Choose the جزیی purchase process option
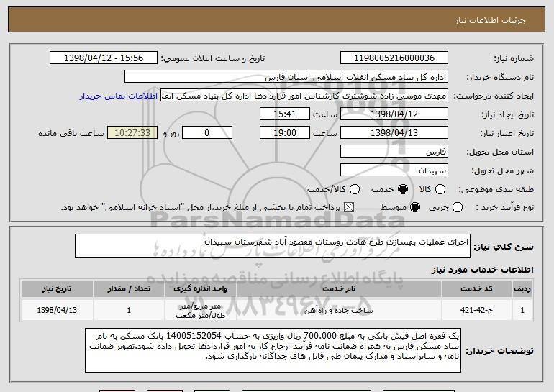Screen dimensions: 554x392 tap(457, 207)
